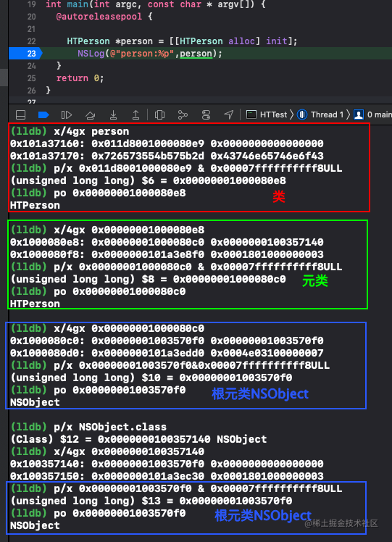Click line number 22 in the gutter
This screenshot has height=542, width=392.
coord(31,41)
